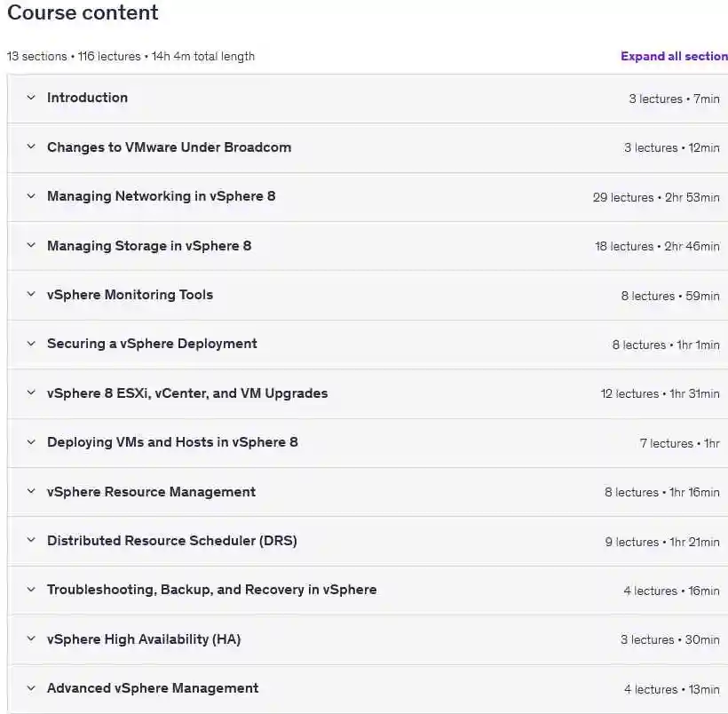Image resolution: width=728 pixels, height=714 pixels.
Task: Click vSphere High Availability (HA) title
Action: coord(144,639)
